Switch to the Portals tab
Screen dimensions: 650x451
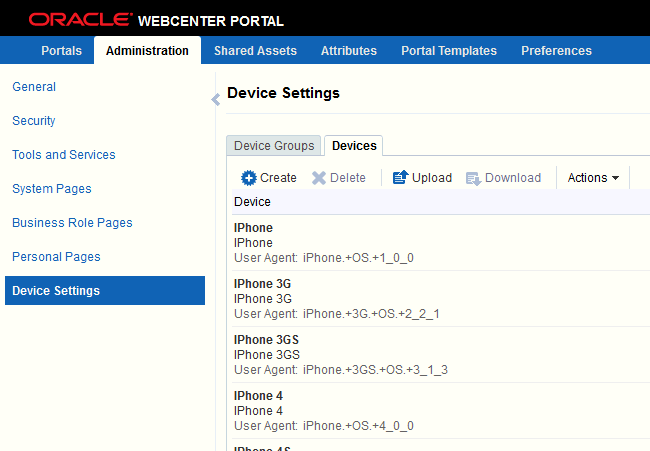coord(61,51)
